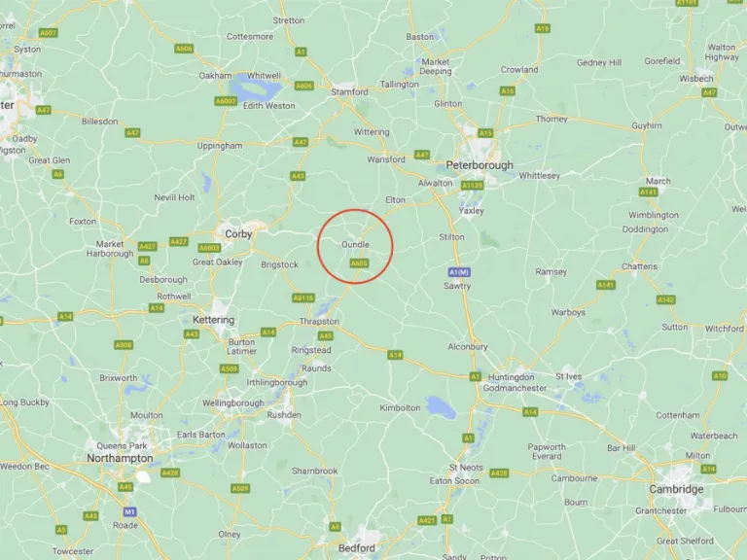Click the A508 road shield near Brixworth
The image size is (747, 560).
124,344
